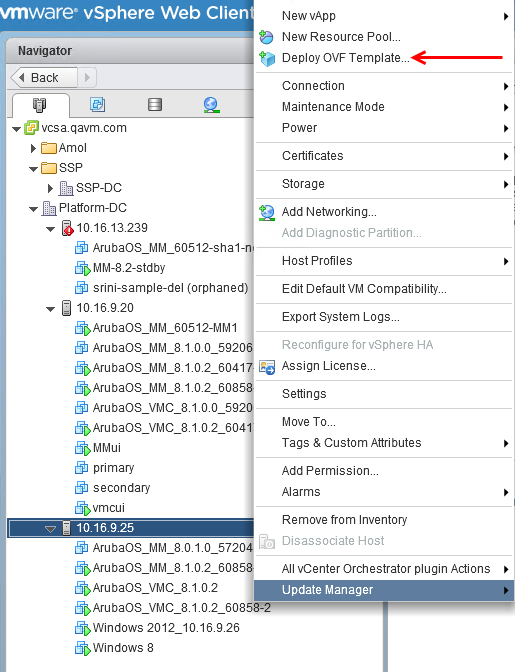Choose Remove from Inventory
Viewport: 515px width, 672px height.
click(x=384, y=520)
